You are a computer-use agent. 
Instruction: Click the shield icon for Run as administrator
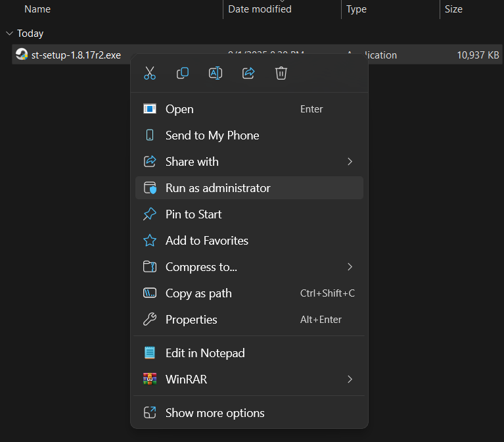click(150, 188)
